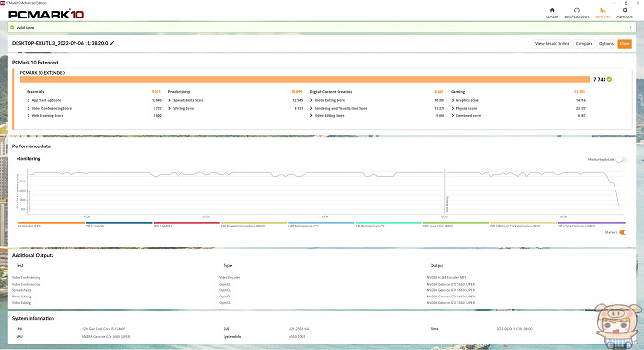This screenshot has height=350, width=644.
Task: Click the Options button beside Compare
Action: point(605,43)
